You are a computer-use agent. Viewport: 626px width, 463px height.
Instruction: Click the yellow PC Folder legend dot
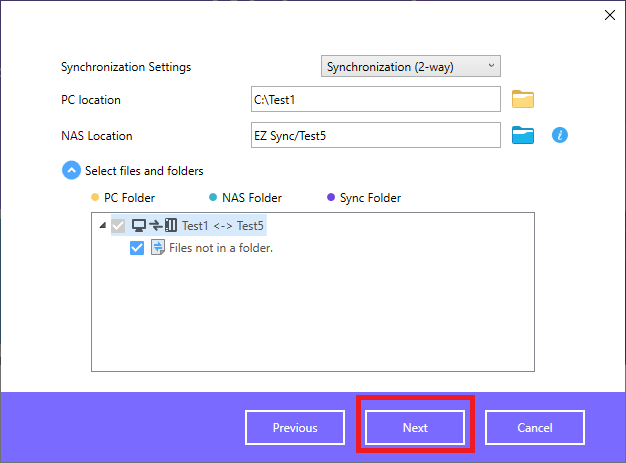coord(95,198)
